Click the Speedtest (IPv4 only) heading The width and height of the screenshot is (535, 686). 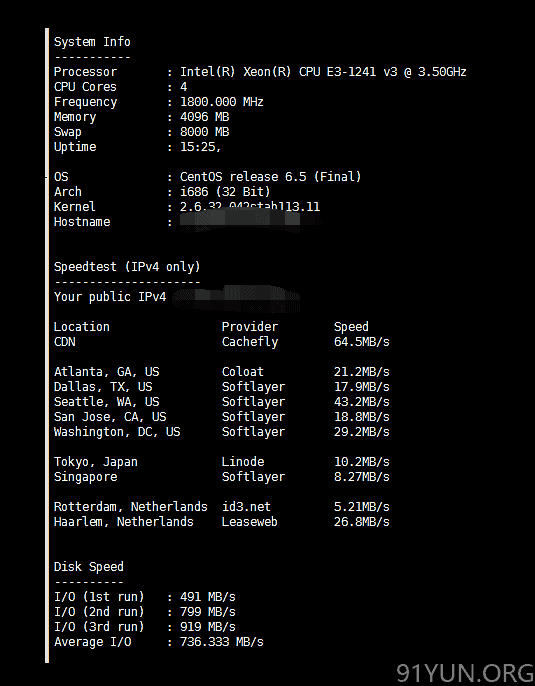[x=127, y=267]
